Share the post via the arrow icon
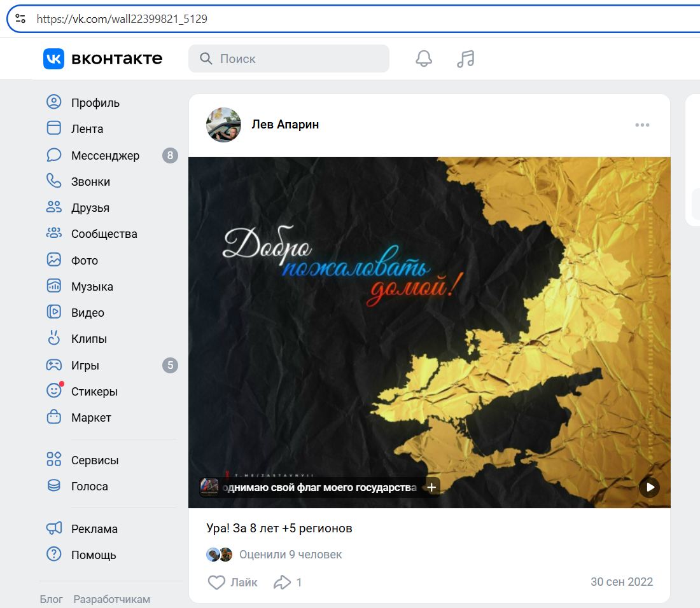 point(282,582)
